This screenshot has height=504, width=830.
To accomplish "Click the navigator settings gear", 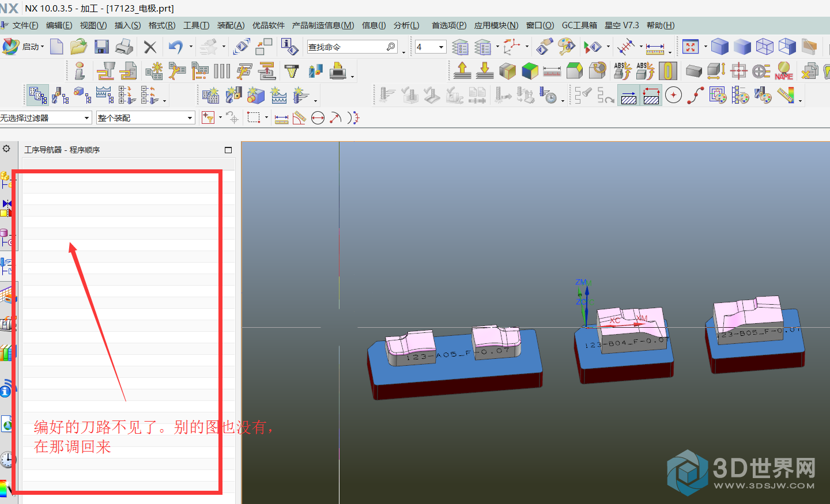I will 6,149.
